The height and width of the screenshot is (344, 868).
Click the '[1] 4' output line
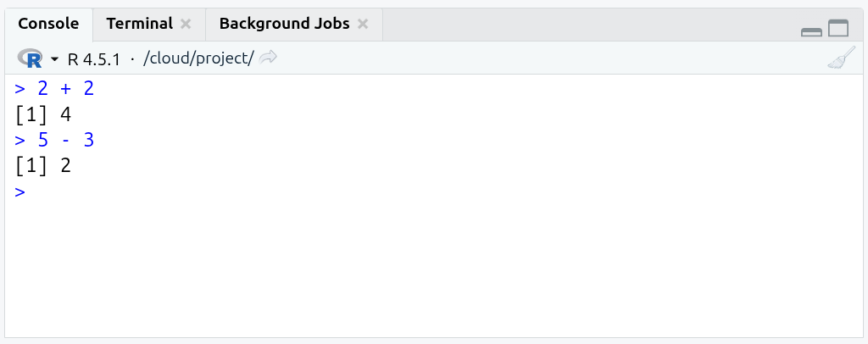pyautogui.click(x=42, y=114)
